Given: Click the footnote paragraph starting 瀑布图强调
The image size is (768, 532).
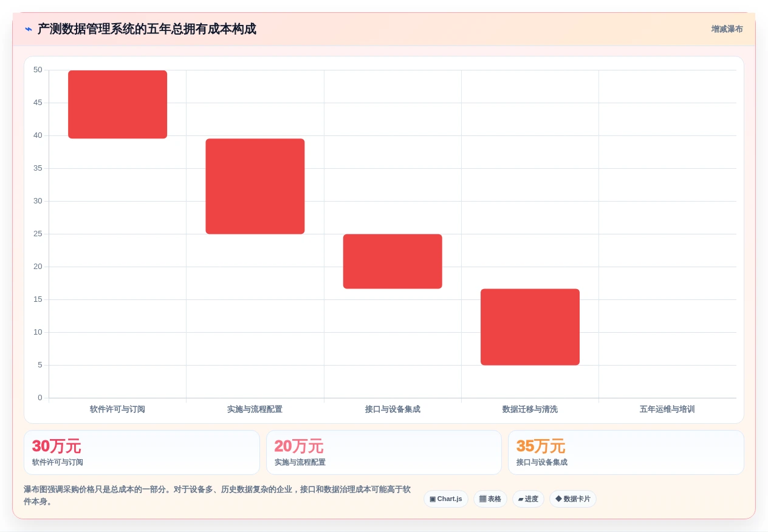Looking at the screenshot, I should coord(218,496).
